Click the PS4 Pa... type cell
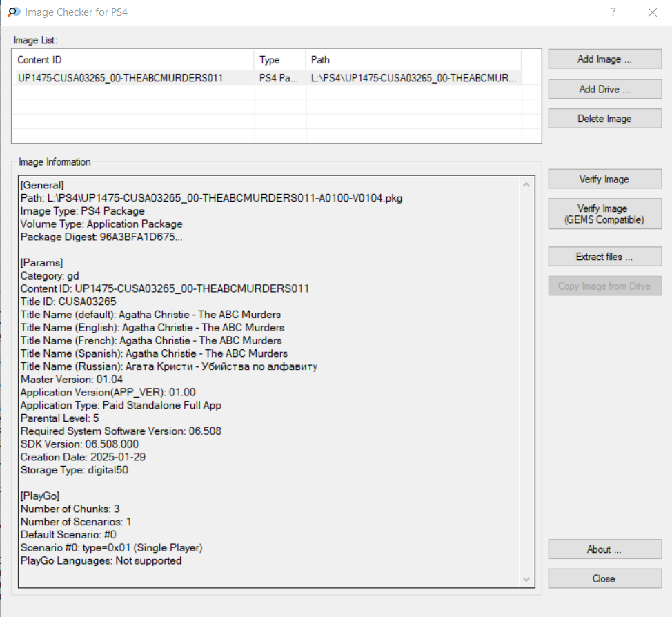Viewport: 672px width, 617px height. click(x=279, y=78)
